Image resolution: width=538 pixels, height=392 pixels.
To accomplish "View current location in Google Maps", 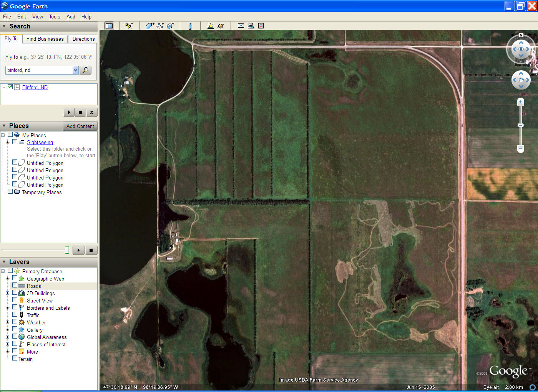I will 261,26.
